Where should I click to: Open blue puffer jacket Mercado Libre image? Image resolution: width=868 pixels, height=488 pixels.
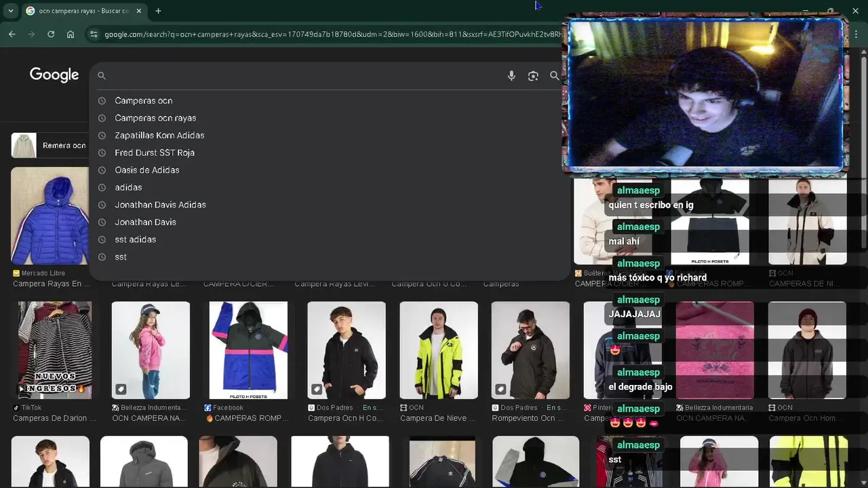coord(50,216)
